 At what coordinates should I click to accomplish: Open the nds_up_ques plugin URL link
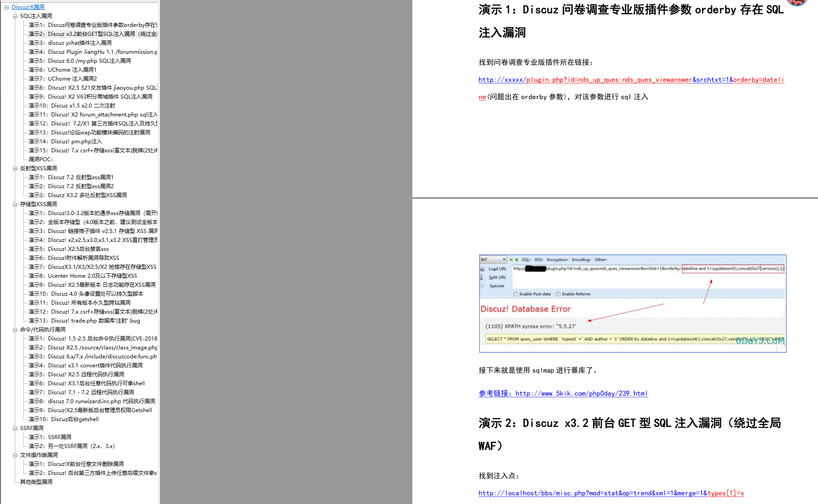tap(631, 80)
